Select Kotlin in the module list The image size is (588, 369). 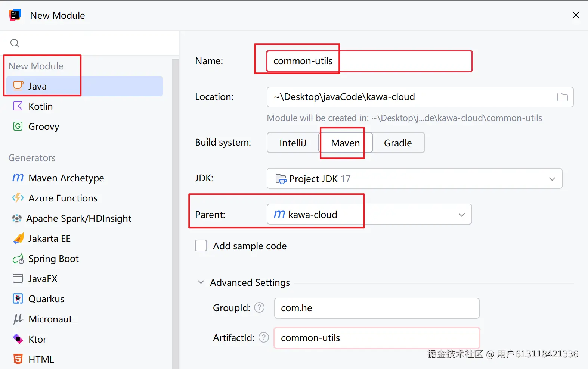point(41,106)
